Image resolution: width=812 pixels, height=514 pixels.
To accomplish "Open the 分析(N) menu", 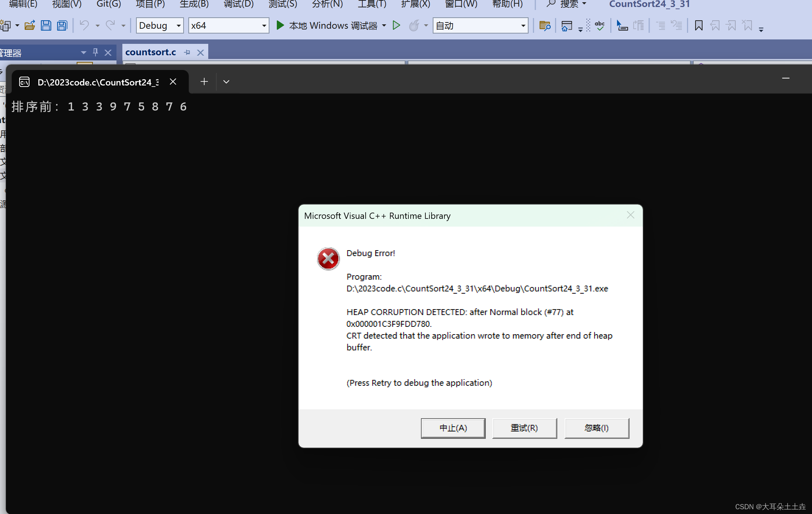I will (327, 4).
